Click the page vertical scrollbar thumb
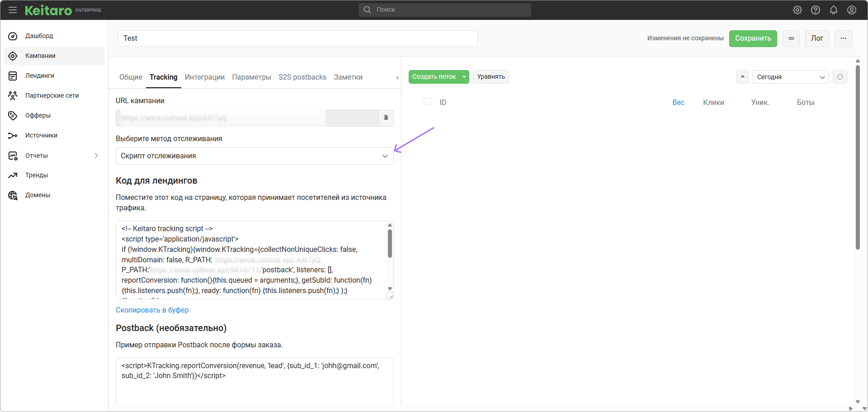The width and height of the screenshot is (868, 412). (x=858, y=157)
